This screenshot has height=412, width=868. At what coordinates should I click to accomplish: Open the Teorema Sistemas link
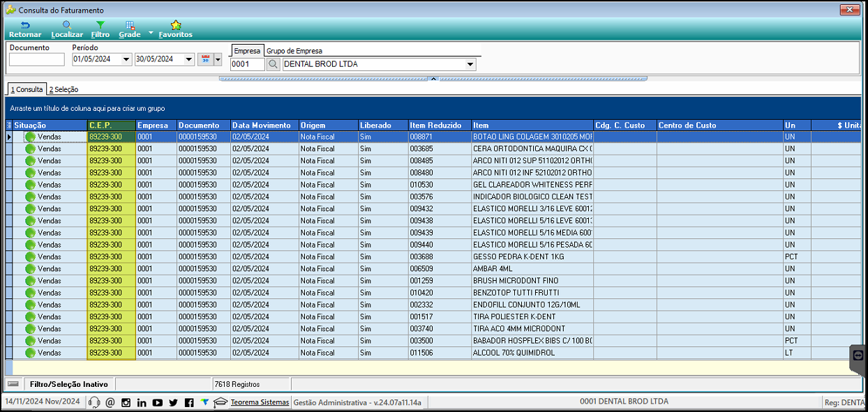click(x=260, y=402)
